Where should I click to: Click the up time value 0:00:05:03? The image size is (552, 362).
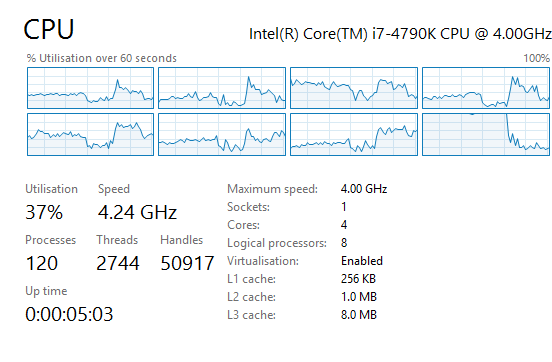69,314
